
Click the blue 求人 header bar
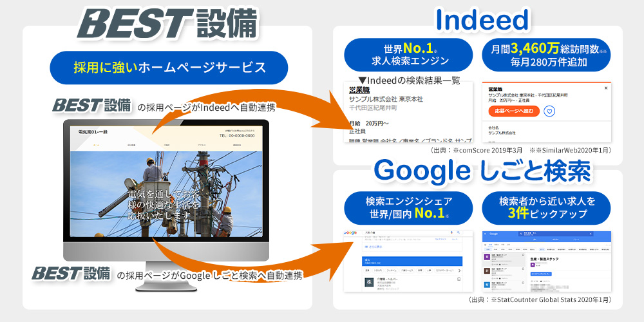tap(412, 261)
